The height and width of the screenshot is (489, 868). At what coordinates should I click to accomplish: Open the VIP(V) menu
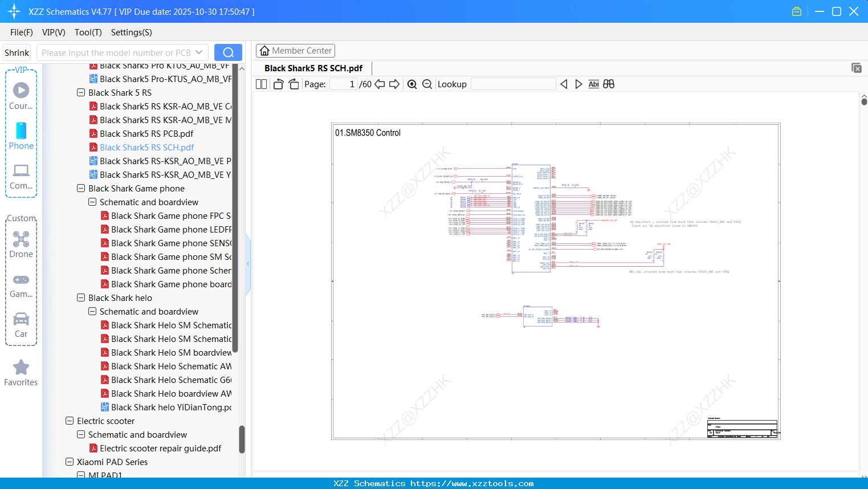pos(54,32)
